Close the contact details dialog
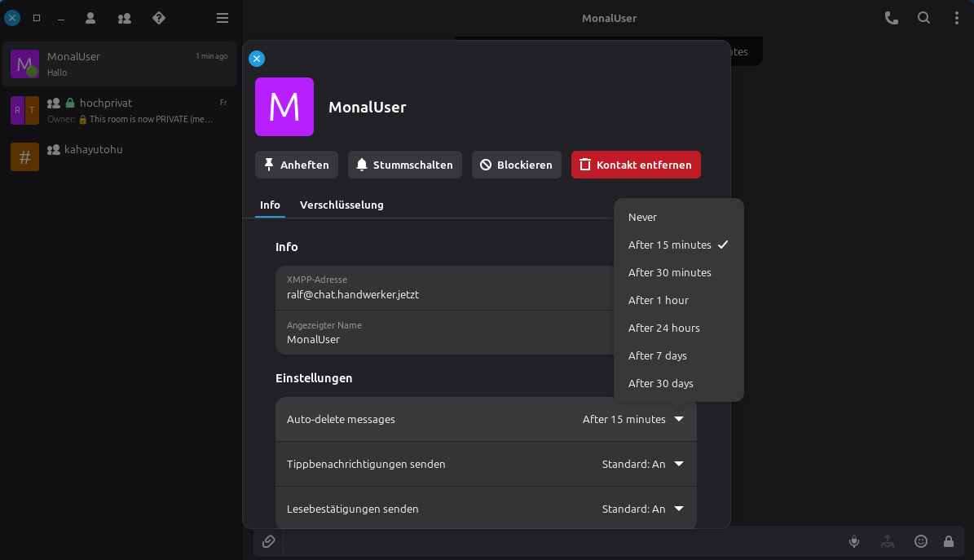The height and width of the screenshot is (560, 974). pos(257,59)
